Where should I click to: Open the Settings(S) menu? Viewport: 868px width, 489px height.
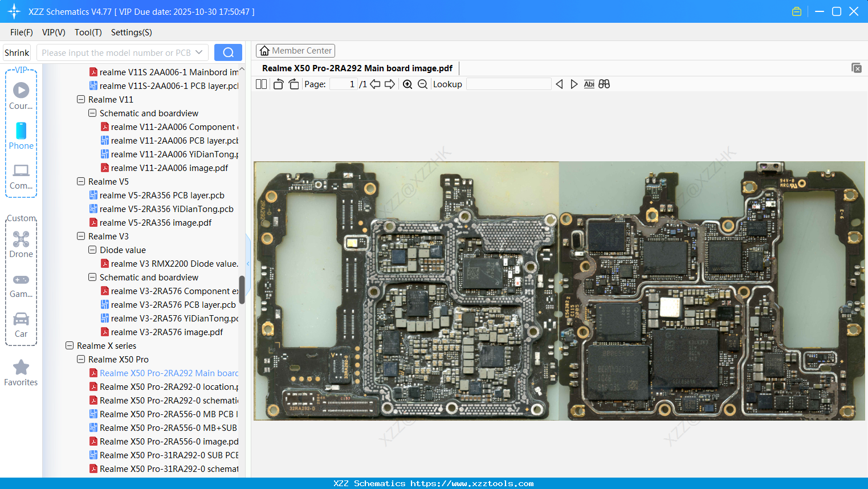point(131,32)
